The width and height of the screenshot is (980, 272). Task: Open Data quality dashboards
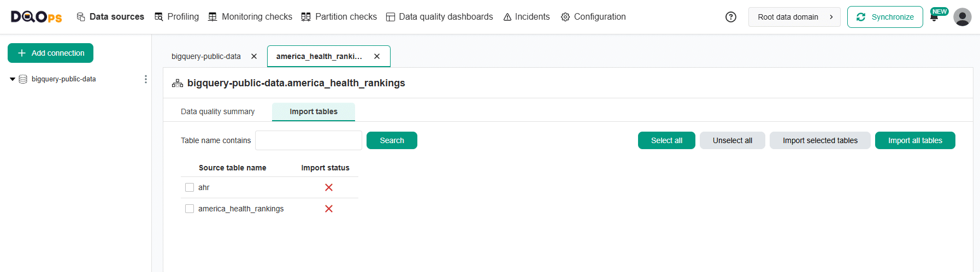point(440,17)
